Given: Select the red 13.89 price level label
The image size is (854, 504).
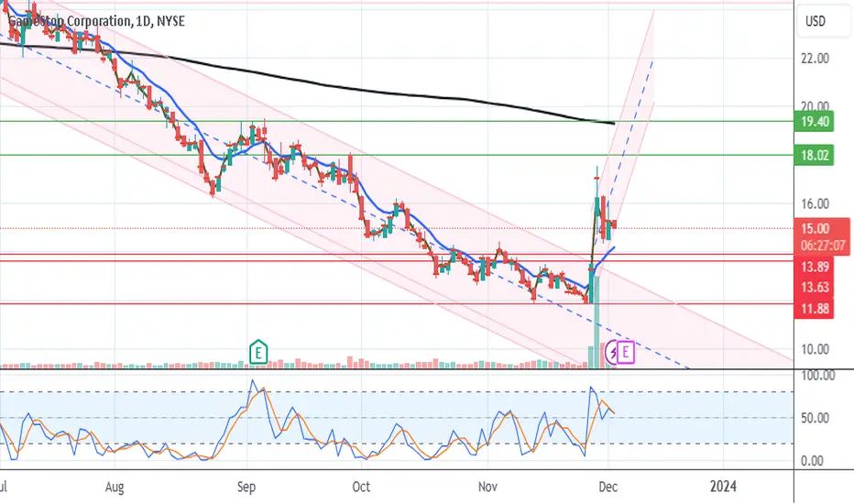Looking at the screenshot, I should (815, 267).
